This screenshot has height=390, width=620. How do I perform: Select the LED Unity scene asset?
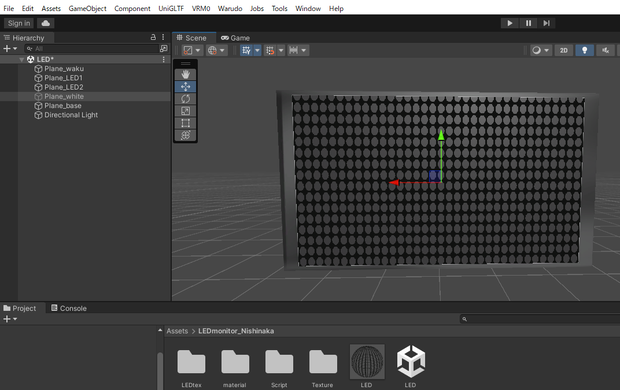pyautogui.click(x=410, y=367)
